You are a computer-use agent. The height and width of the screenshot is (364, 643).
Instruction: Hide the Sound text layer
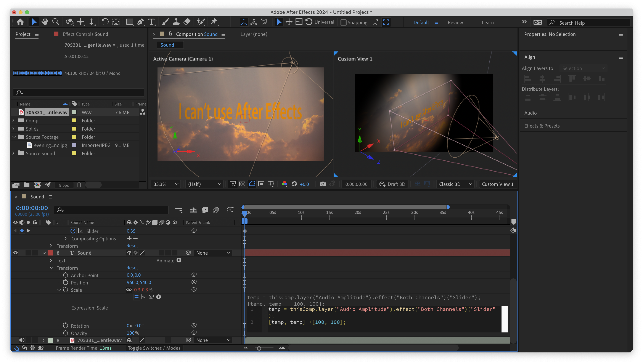pyautogui.click(x=15, y=253)
